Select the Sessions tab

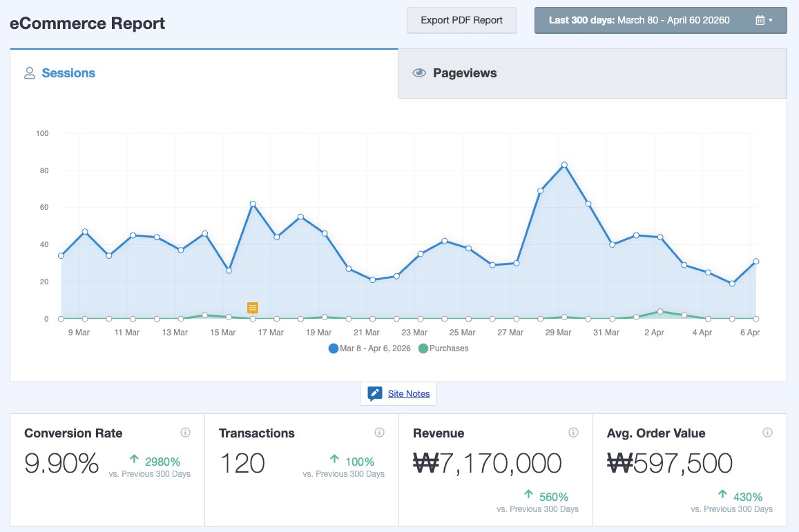[x=68, y=73]
